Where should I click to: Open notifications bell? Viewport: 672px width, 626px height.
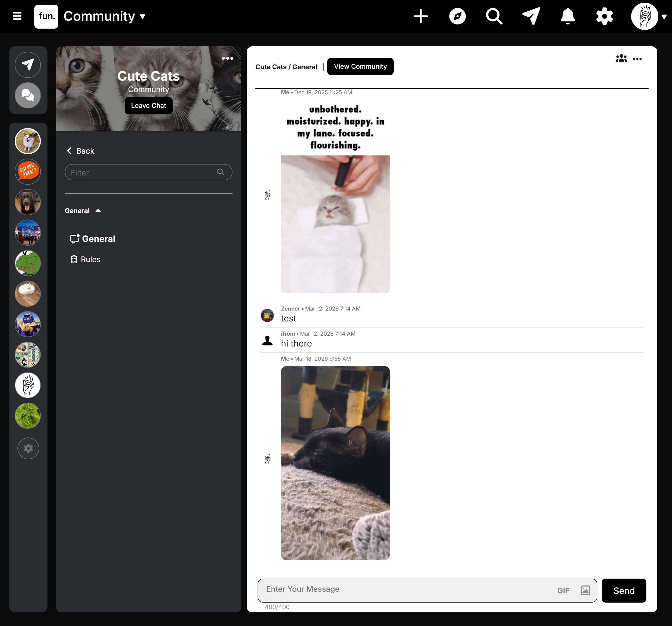(567, 16)
